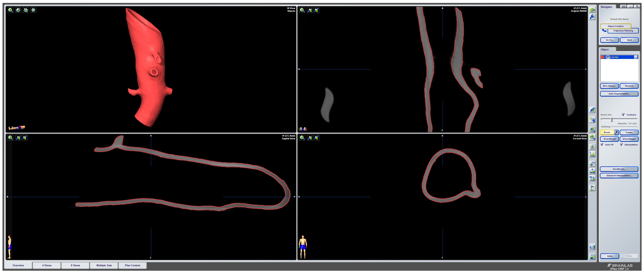Open Auto Segmentation...

(x=619, y=94)
